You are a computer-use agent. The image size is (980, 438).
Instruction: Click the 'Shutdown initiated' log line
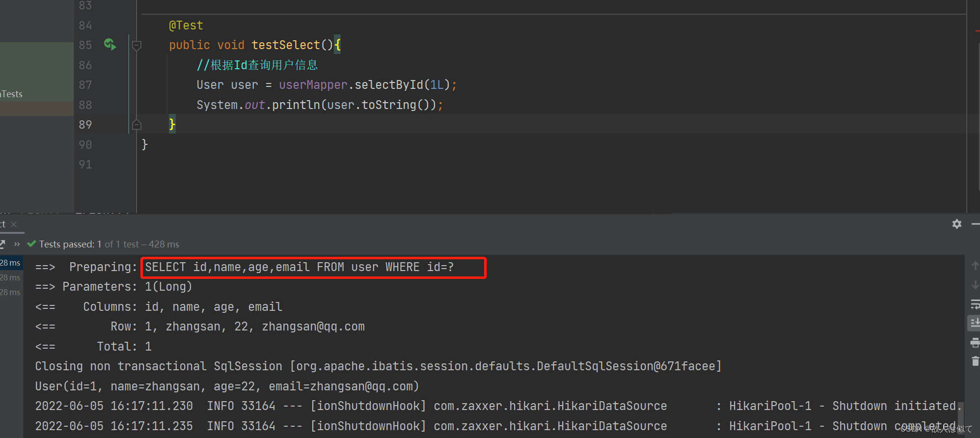(498, 406)
